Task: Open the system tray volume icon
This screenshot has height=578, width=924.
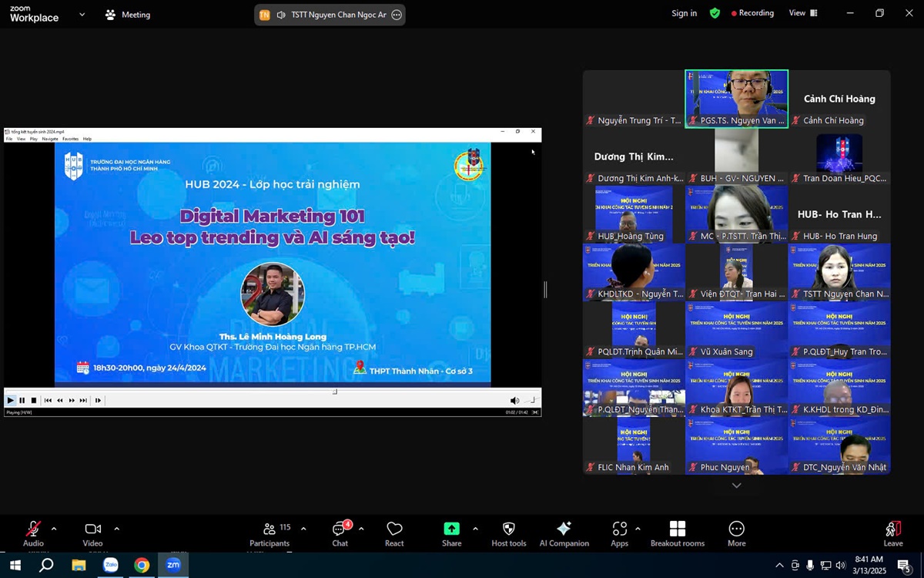Action: coord(841,565)
